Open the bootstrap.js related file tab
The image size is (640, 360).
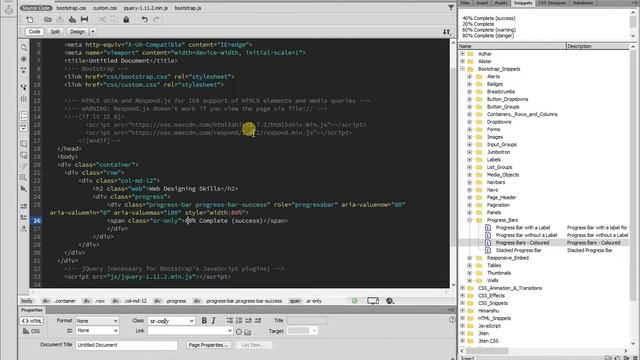pos(188,8)
